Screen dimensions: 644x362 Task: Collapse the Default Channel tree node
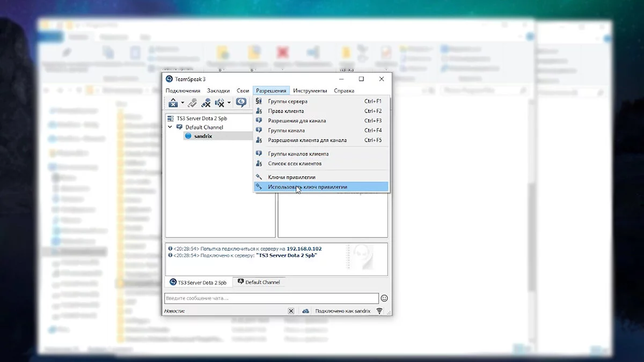click(x=171, y=127)
